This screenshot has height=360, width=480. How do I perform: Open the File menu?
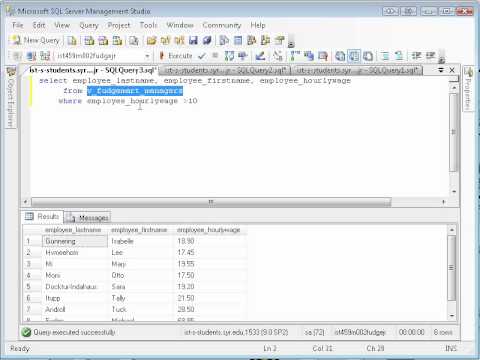point(18,25)
